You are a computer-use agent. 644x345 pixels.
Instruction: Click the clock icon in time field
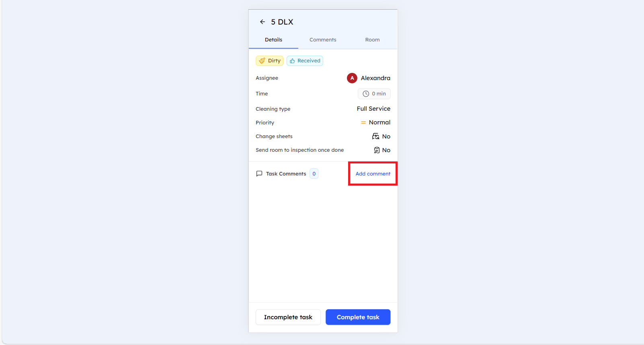tap(366, 94)
